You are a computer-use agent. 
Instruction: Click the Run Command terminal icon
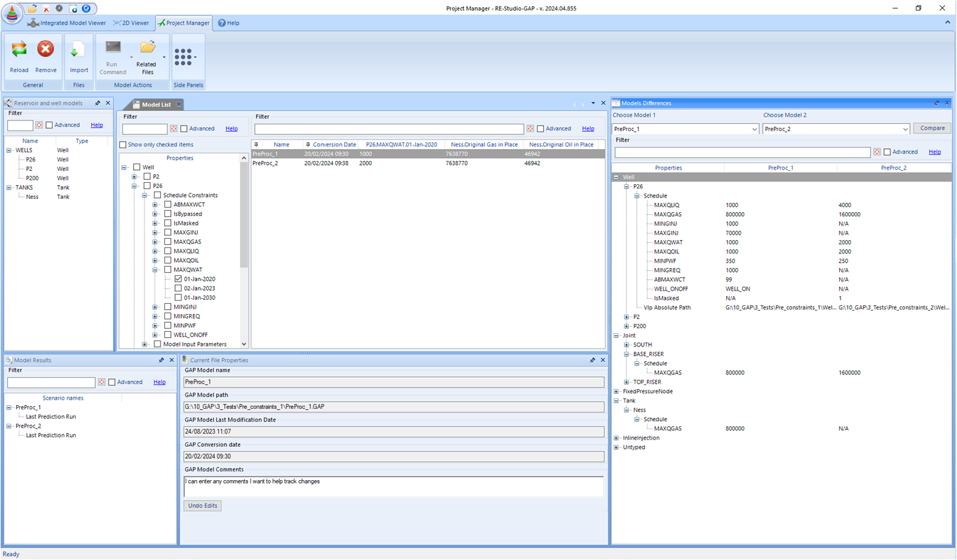pos(113,48)
